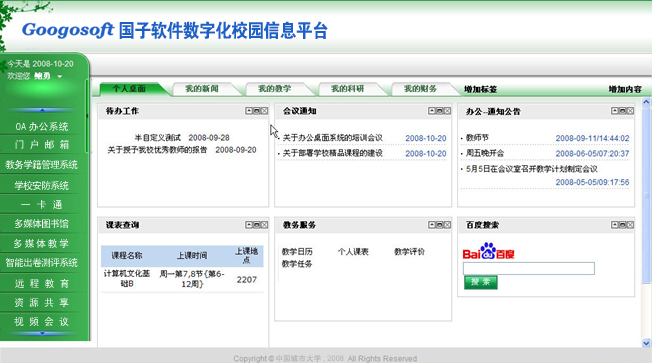Open 视频会议 in the sidebar

coord(42,322)
